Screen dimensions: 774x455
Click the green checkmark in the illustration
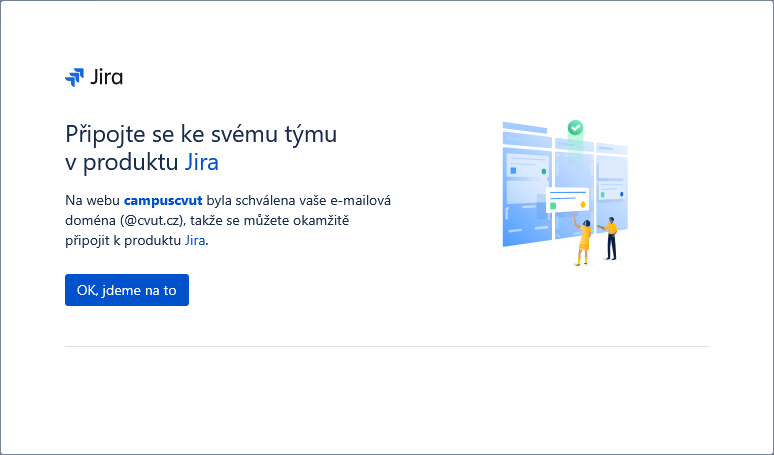pos(575,128)
